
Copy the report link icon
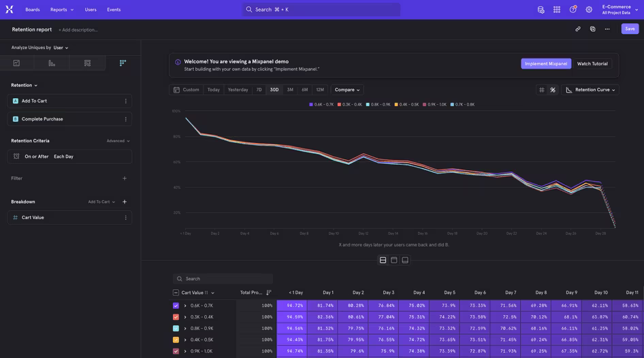577,29
